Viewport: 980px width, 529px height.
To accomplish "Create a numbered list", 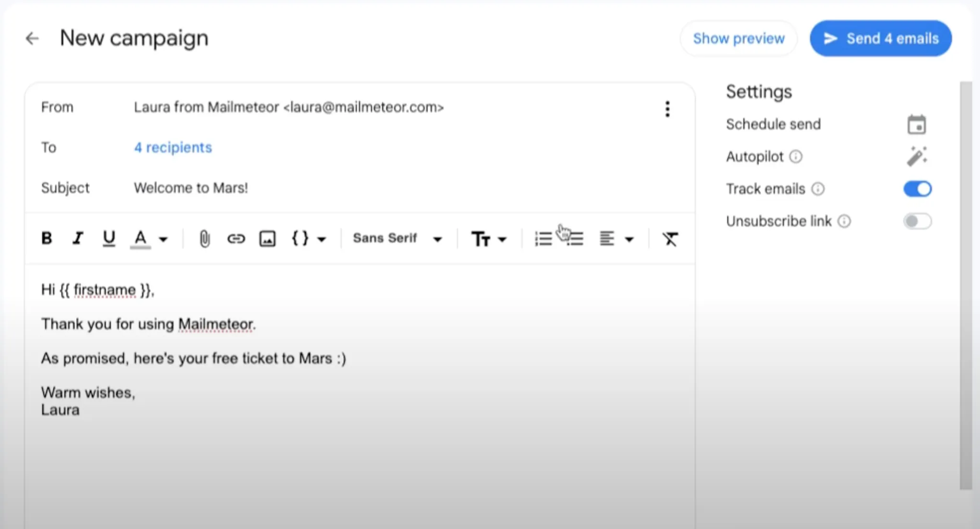I will (543, 238).
